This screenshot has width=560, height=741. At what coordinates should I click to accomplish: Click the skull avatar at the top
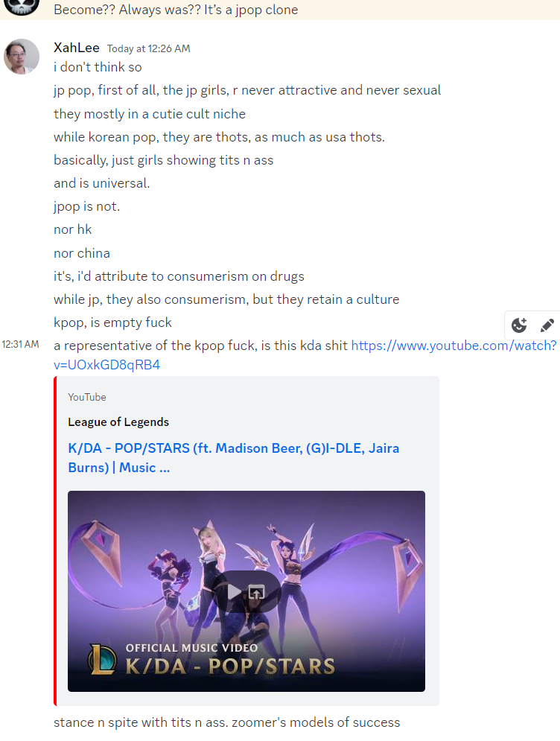pyautogui.click(x=22, y=7)
